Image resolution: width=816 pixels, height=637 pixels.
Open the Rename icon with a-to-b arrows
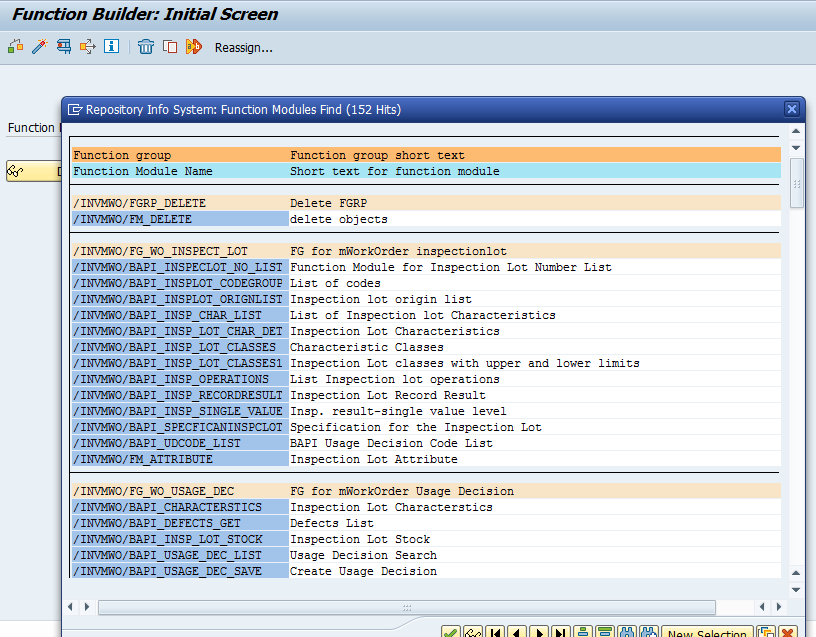point(192,46)
